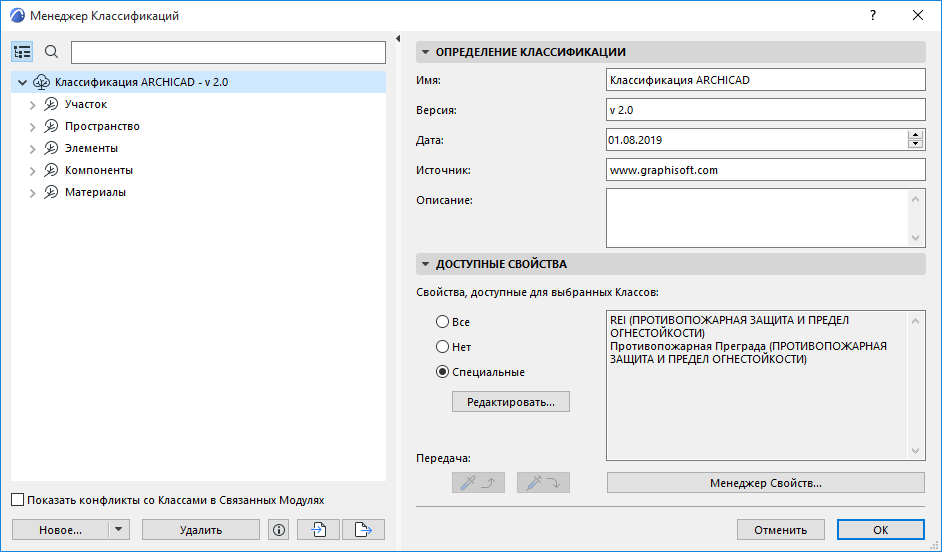Click the import classification icon button

tap(318, 530)
